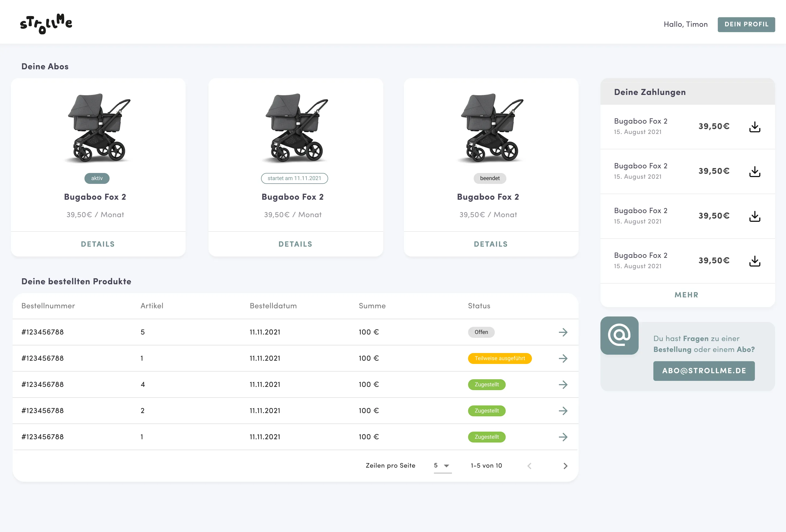786x532 pixels.
Task: Click order number #123456788 in the Offen row
Action: coord(43,332)
